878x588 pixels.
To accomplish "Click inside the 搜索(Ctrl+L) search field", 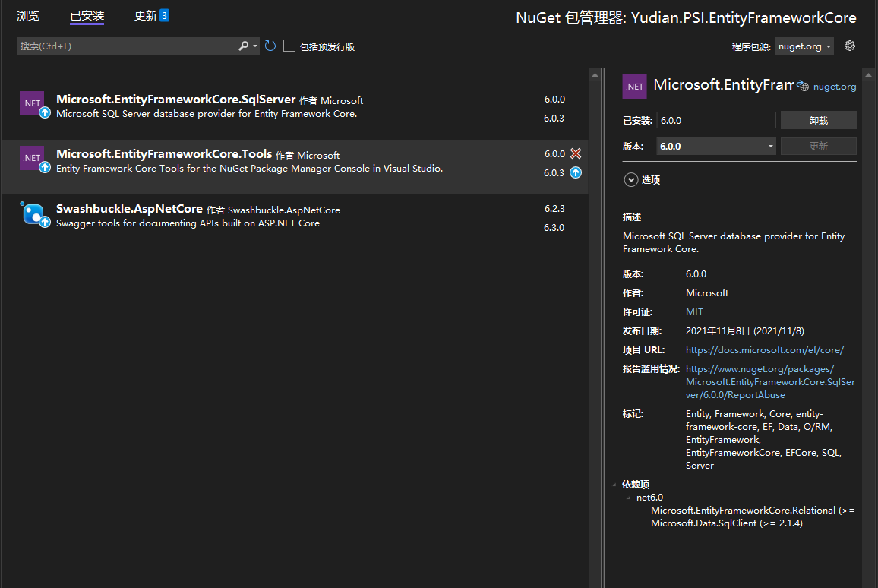I will 122,46.
